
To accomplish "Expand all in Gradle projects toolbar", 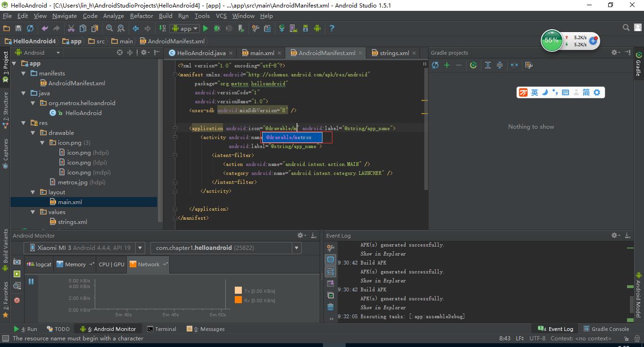I will (488, 65).
